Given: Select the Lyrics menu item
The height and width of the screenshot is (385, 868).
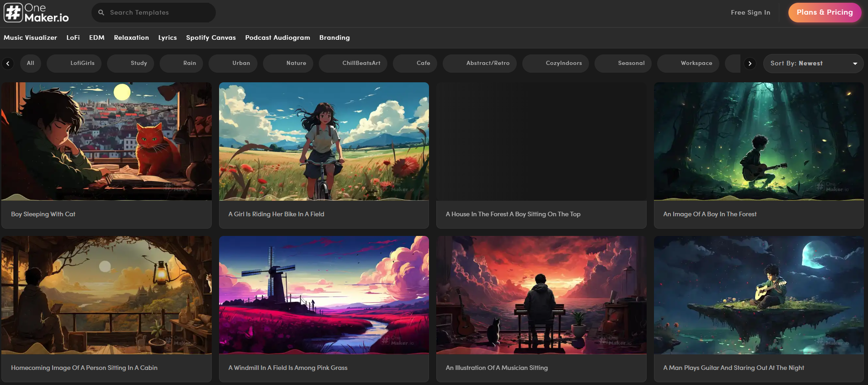Looking at the screenshot, I should pyautogui.click(x=167, y=37).
